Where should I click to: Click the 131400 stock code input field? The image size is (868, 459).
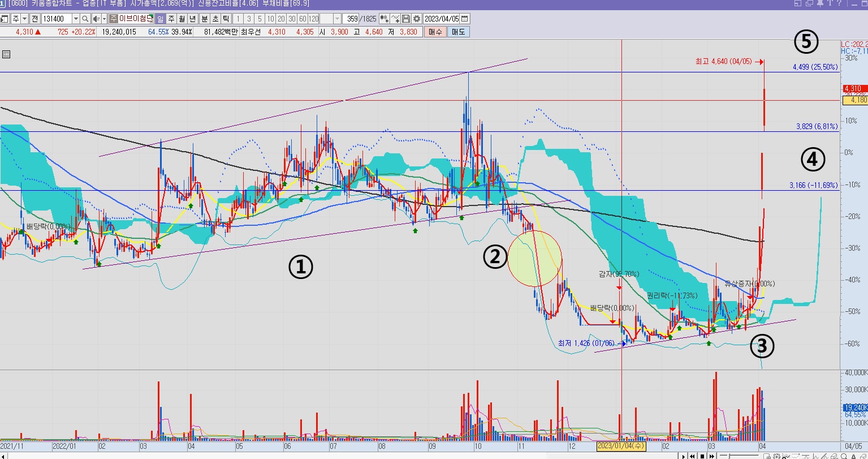57,19
